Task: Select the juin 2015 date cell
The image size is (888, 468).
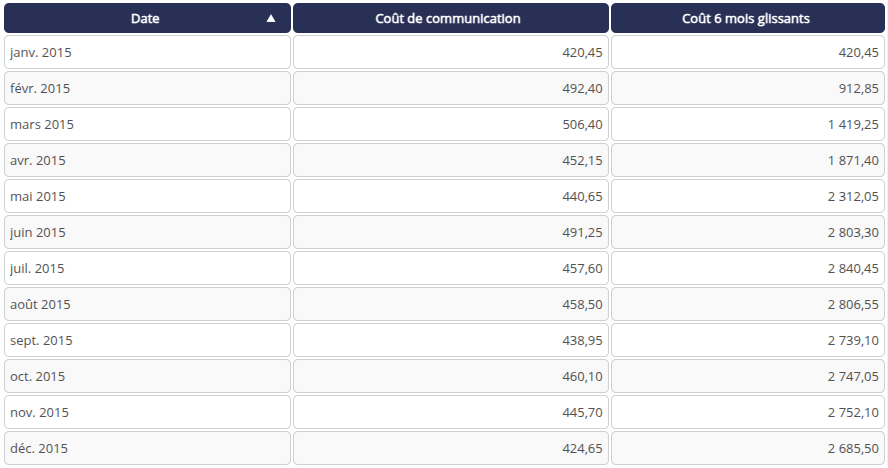Action: (147, 232)
